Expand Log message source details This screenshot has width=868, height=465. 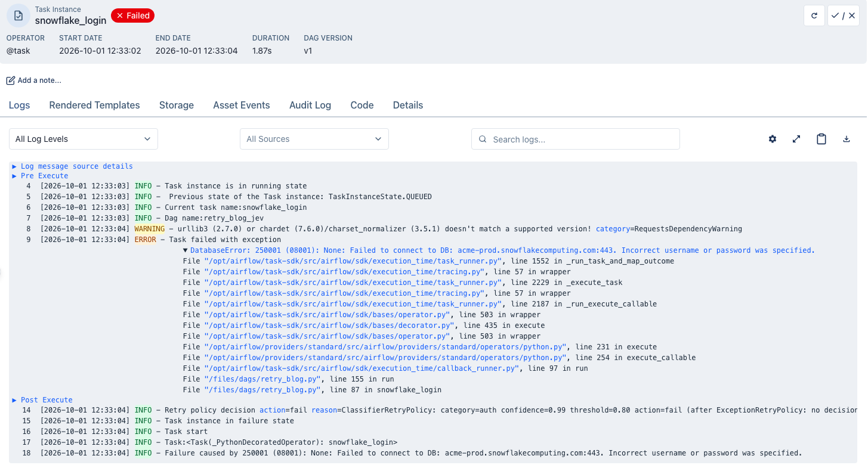pyautogui.click(x=72, y=166)
